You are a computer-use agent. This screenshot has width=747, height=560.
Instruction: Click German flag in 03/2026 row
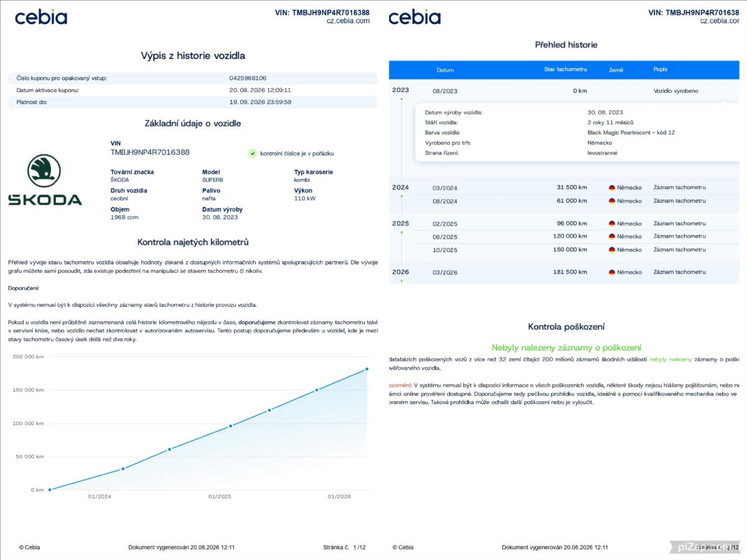[x=612, y=273]
